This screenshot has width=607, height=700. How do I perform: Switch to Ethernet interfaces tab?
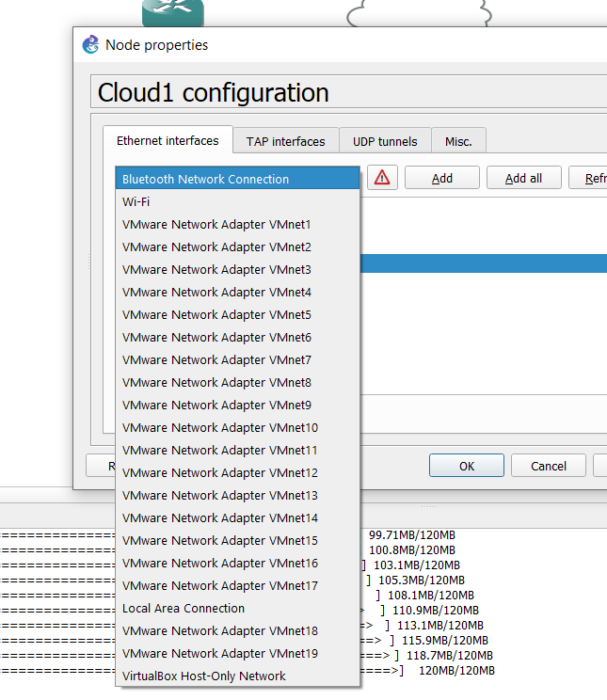click(168, 140)
